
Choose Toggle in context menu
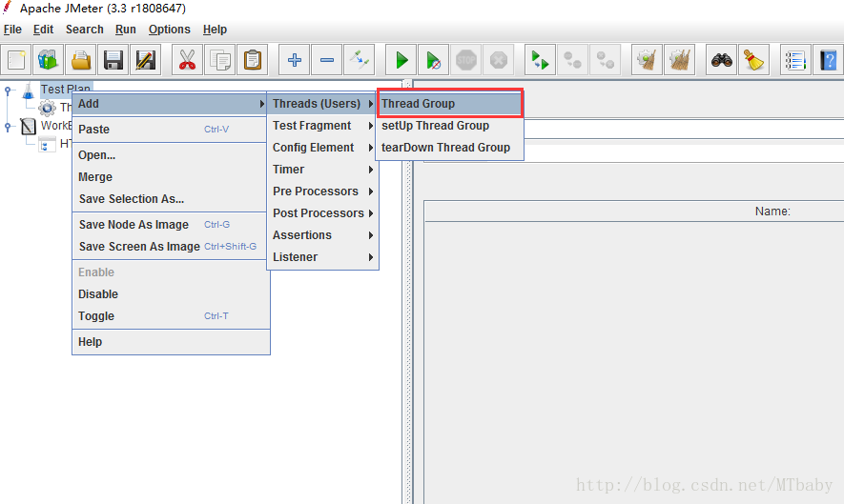tap(171, 316)
